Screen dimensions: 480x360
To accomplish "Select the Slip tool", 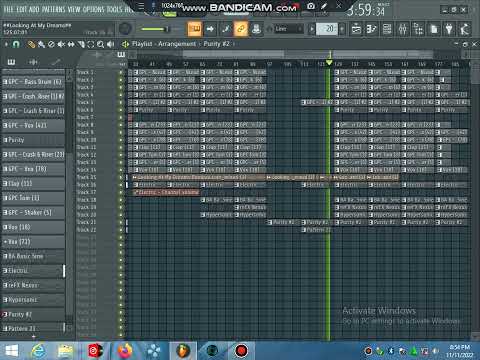I will click(x=71, y=44).
